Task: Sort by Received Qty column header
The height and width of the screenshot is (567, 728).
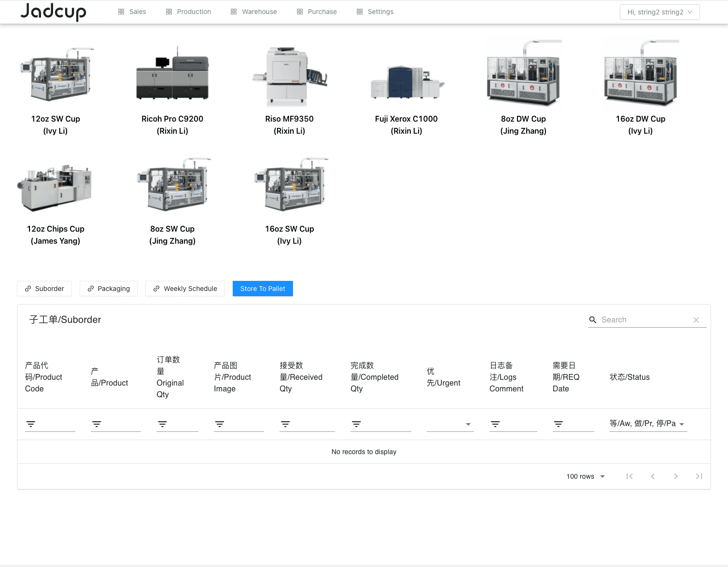Action: pos(301,377)
